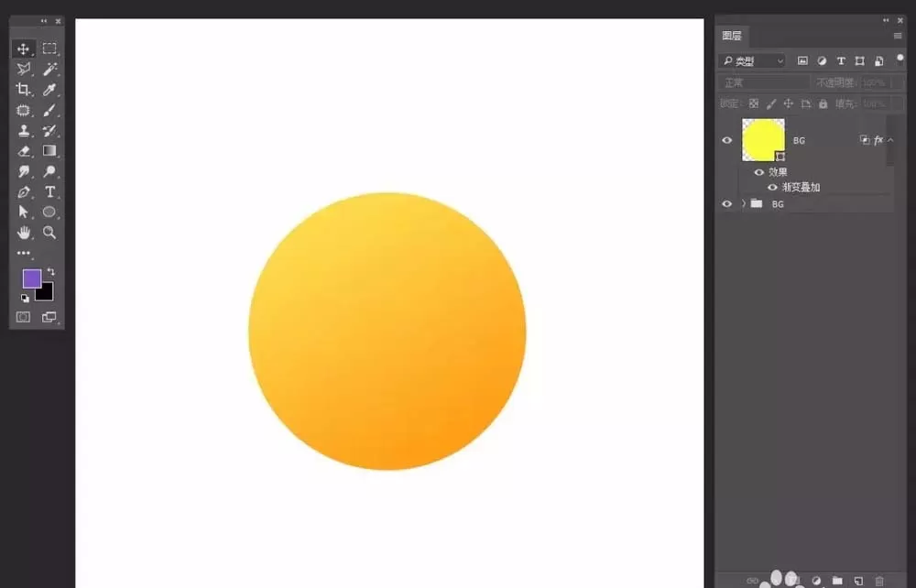This screenshot has height=588, width=916.
Task: Select the Patch healing tool
Action: [24, 110]
